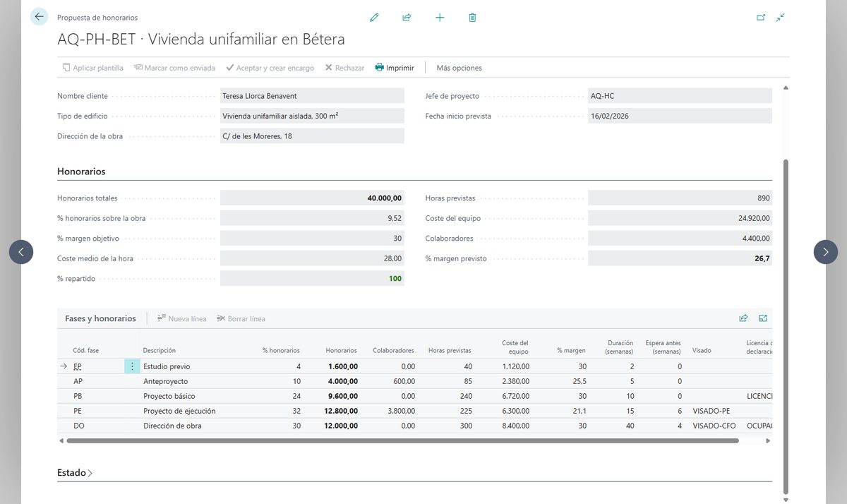Click the Jefe de proyecto field
Viewport: 847px width, 504px height.
pyautogui.click(x=680, y=96)
